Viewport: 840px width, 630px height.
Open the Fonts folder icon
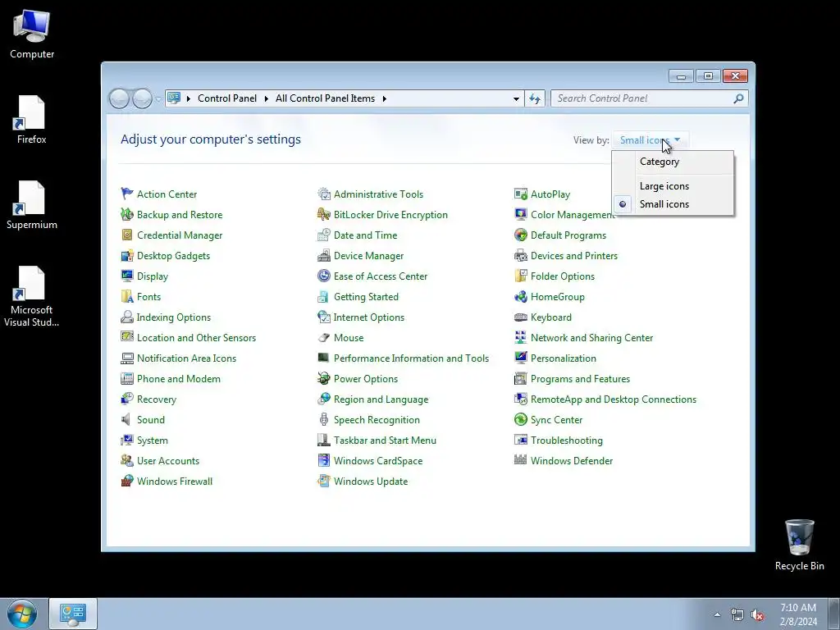coord(127,296)
